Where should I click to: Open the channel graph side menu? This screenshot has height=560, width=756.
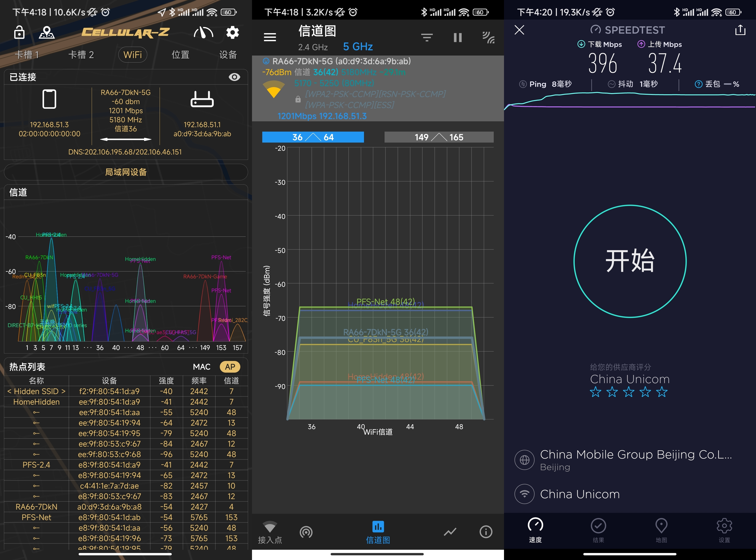tap(270, 37)
